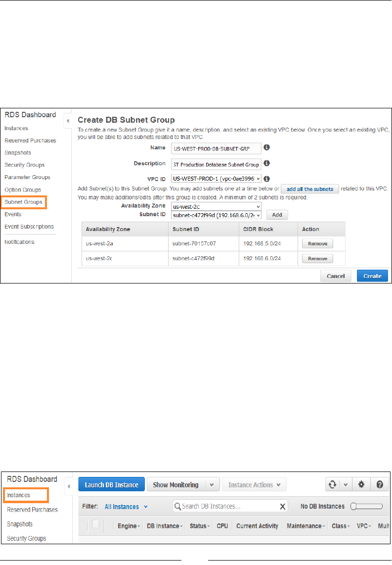This screenshot has width=392, height=565.
Task: Remove the us-west-2c subnet row
Action: [x=317, y=258]
